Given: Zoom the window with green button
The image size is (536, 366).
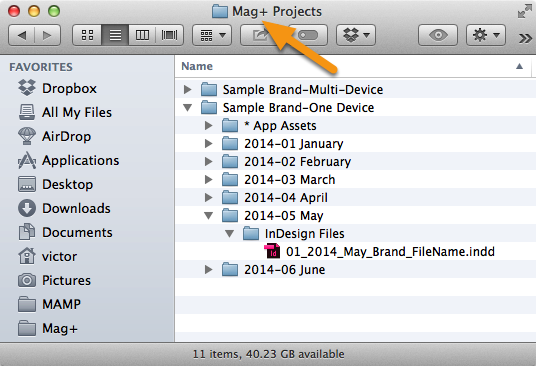Looking at the screenshot, I should (x=54, y=11).
